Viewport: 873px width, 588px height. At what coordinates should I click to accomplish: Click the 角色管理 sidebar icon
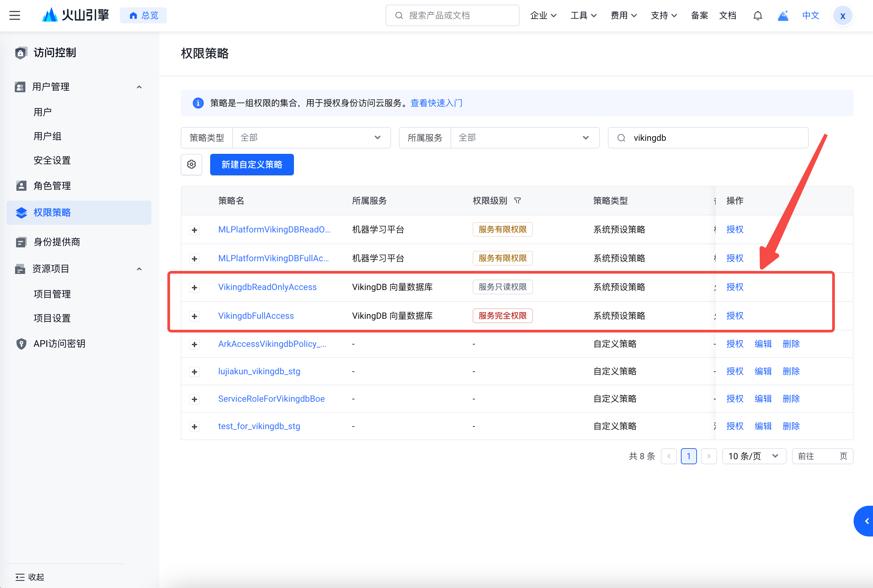(x=21, y=186)
